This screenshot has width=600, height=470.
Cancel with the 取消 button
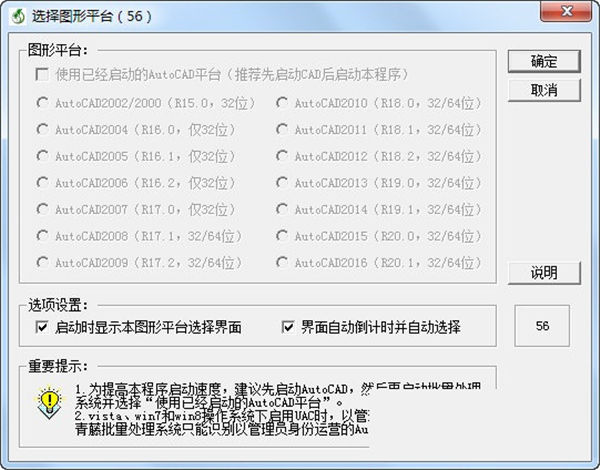point(544,90)
